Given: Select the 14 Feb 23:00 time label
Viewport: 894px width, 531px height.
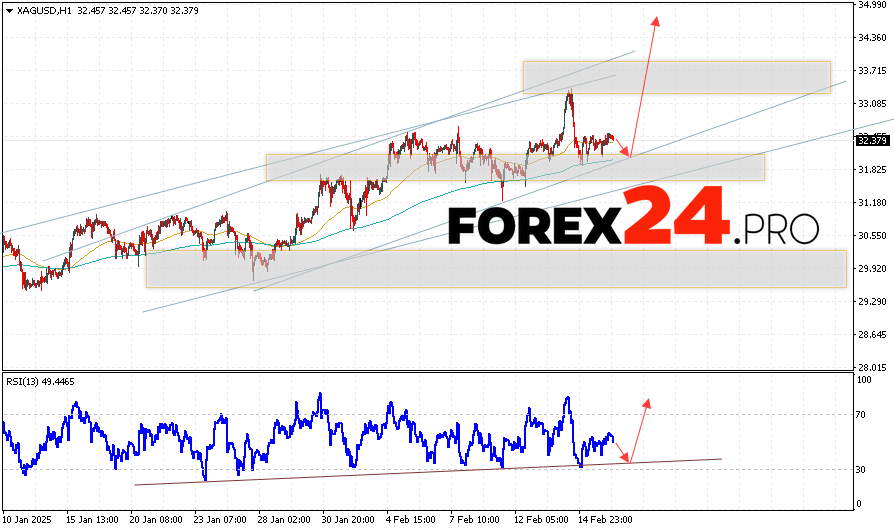Looking at the screenshot, I should (x=603, y=520).
